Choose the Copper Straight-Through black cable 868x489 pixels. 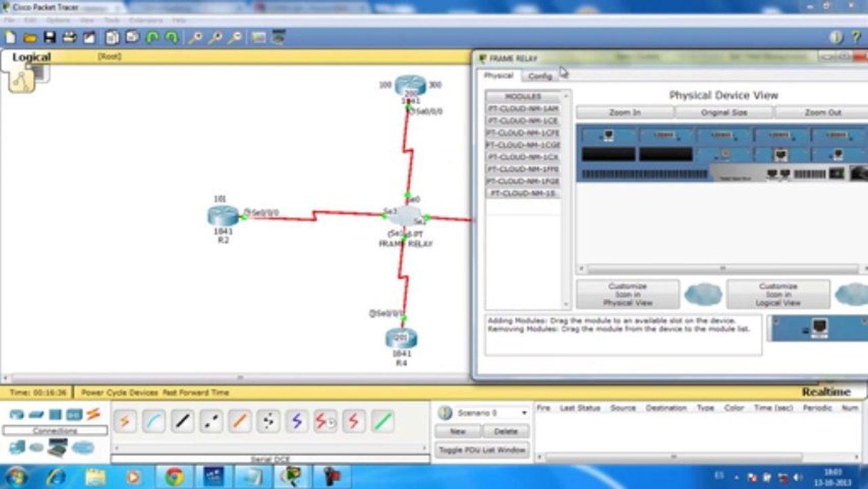(182, 422)
